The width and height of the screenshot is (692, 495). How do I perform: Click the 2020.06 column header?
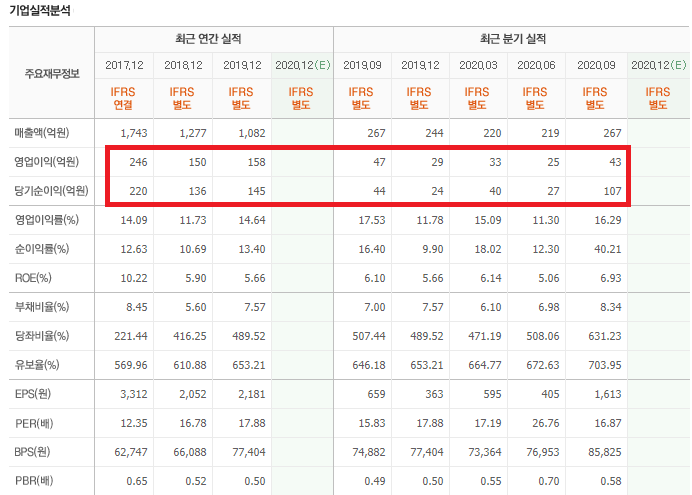(536, 65)
